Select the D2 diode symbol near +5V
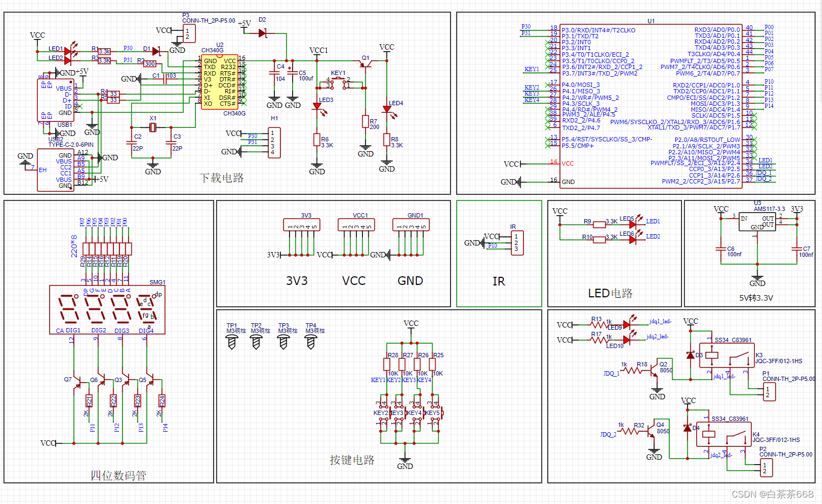 click(263, 33)
